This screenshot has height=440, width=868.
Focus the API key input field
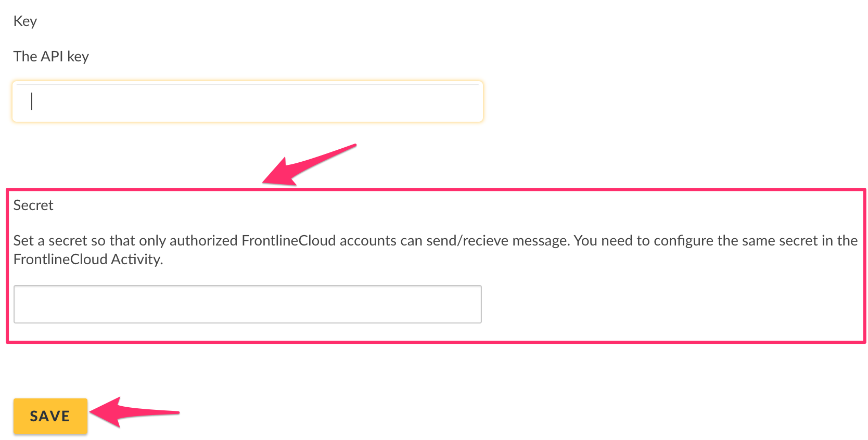click(248, 102)
